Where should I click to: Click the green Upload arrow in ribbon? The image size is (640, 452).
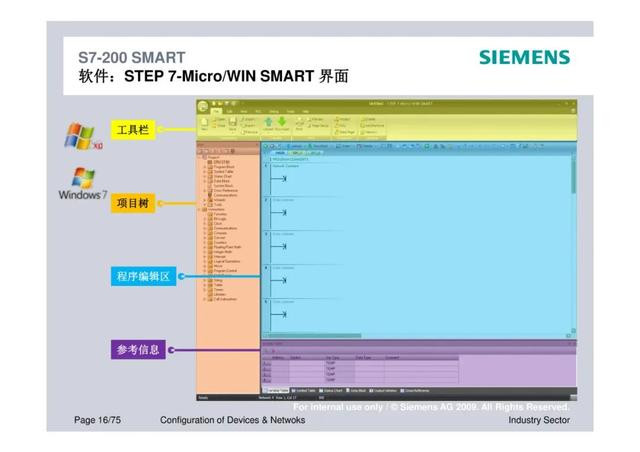click(x=268, y=123)
